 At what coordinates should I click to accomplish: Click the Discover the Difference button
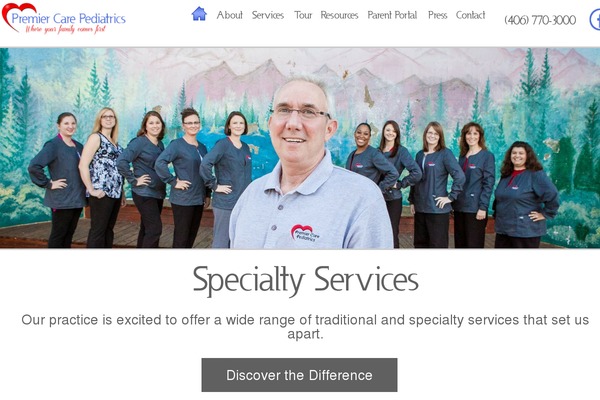pos(299,375)
